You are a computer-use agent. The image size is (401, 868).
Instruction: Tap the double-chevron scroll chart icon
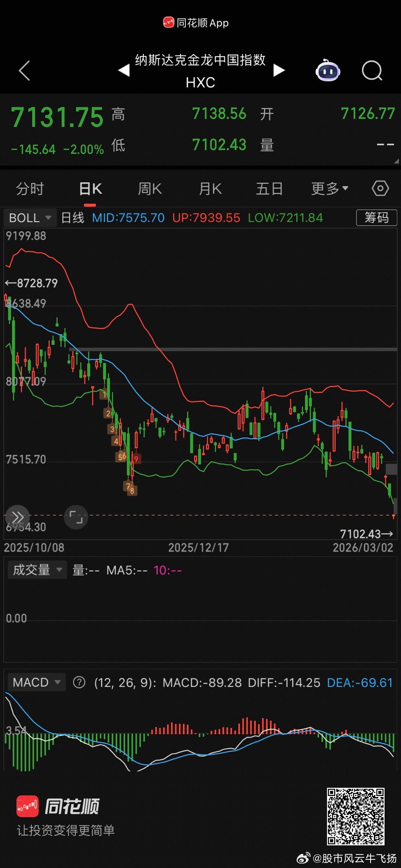coord(17,517)
